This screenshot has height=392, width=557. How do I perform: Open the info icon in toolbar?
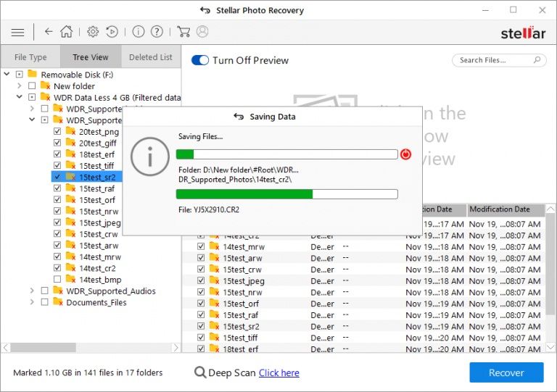[x=139, y=32]
